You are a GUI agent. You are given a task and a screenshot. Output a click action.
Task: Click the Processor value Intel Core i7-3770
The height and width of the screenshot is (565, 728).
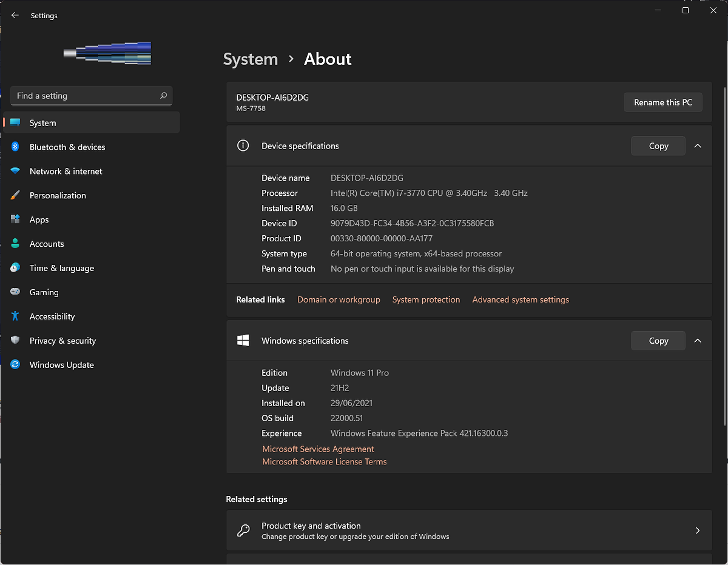pyautogui.click(x=429, y=193)
